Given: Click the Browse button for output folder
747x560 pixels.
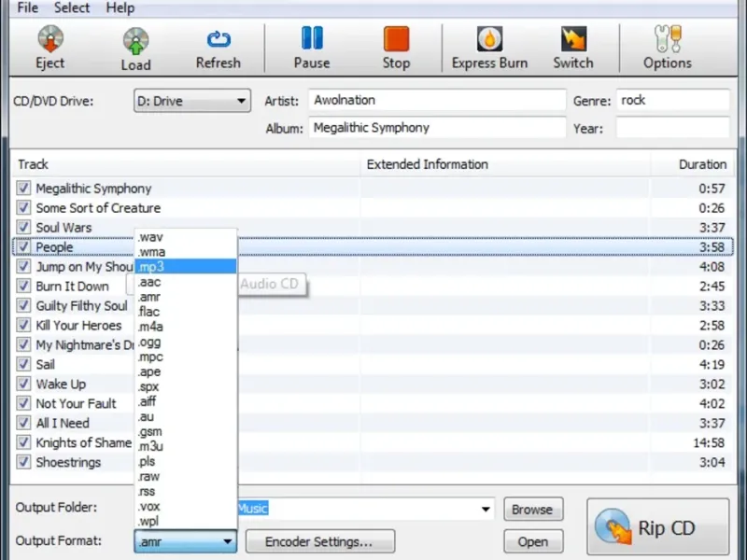Looking at the screenshot, I should pos(533,510).
